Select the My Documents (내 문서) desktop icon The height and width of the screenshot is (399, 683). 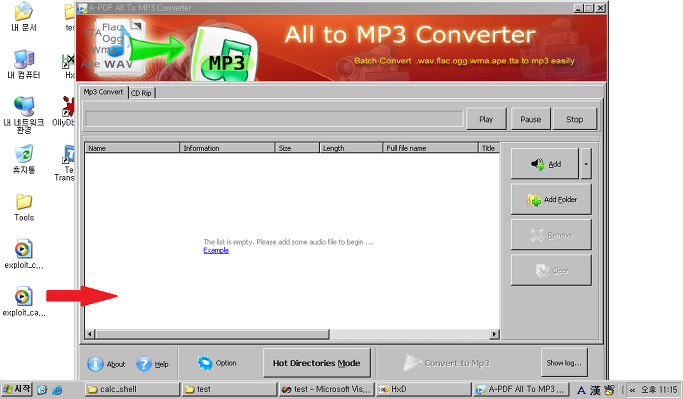click(24, 17)
